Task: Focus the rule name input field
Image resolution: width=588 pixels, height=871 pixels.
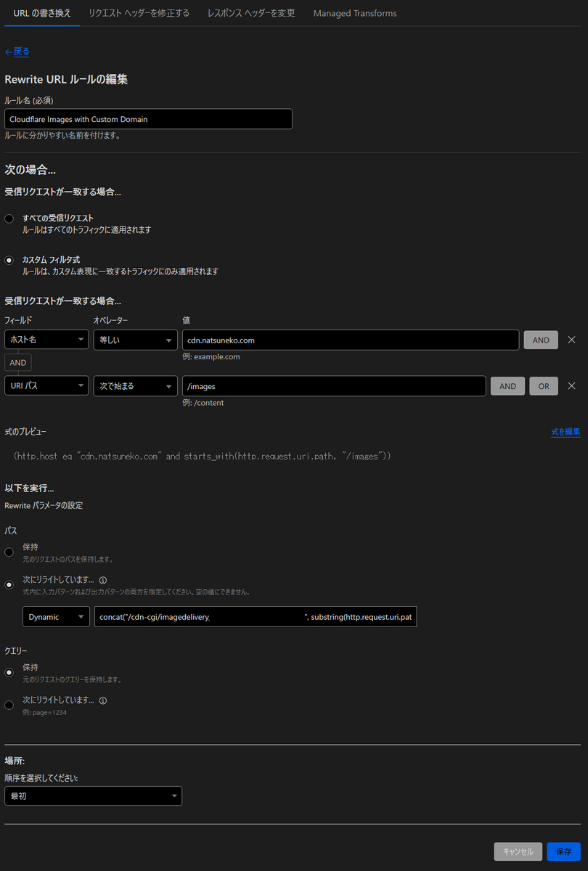Action: pyautogui.click(x=148, y=119)
